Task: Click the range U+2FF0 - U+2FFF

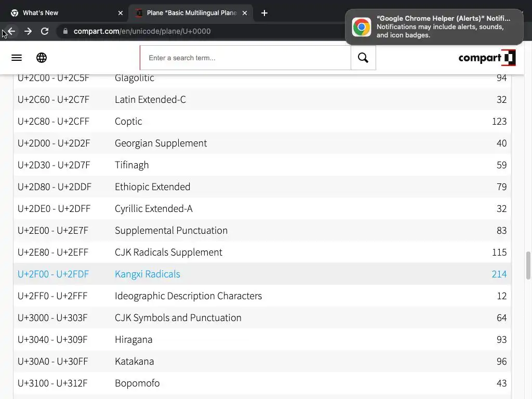Action: 52,296
